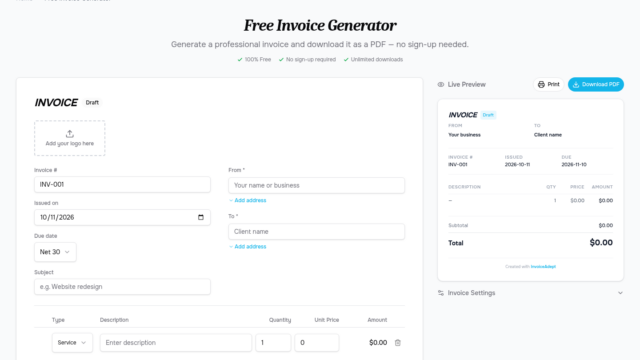640x360 pixels.
Task: Open the calendar picker icon in Issued on
Action: pos(201,217)
